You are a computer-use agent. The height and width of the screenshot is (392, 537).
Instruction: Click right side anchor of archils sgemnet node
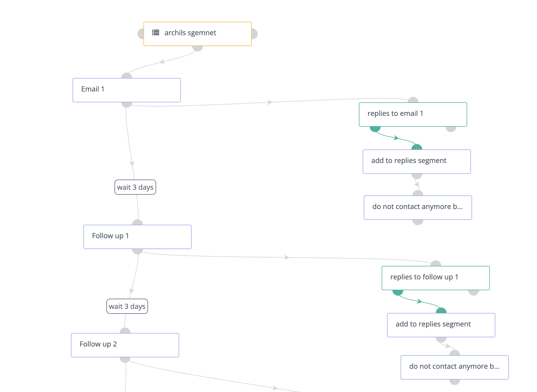[x=255, y=34]
